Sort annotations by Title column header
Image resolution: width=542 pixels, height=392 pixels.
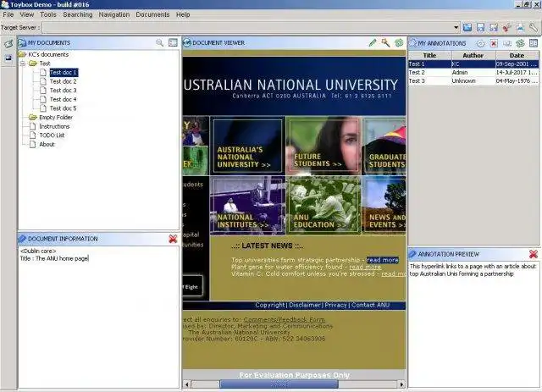tap(429, 55)
